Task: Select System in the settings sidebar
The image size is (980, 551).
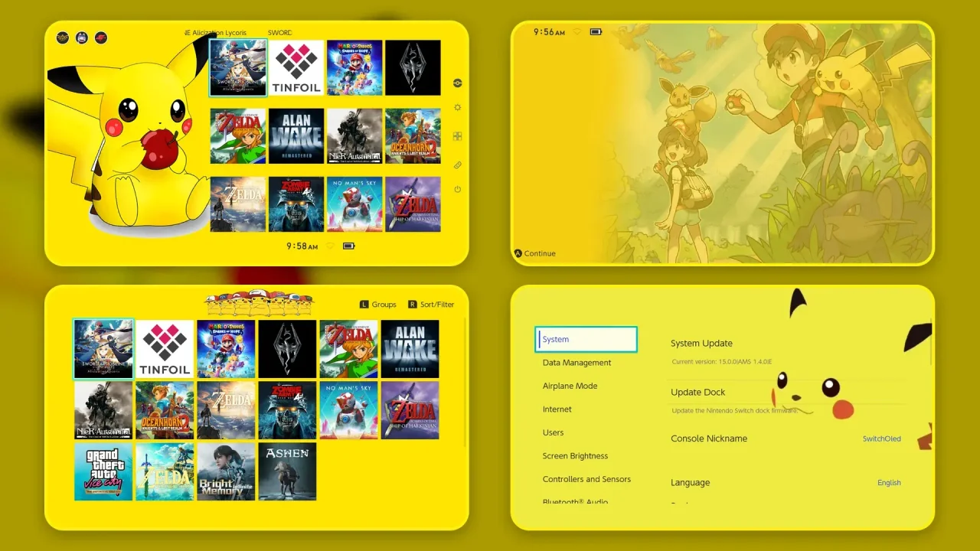Action: [x=586, y=339]
